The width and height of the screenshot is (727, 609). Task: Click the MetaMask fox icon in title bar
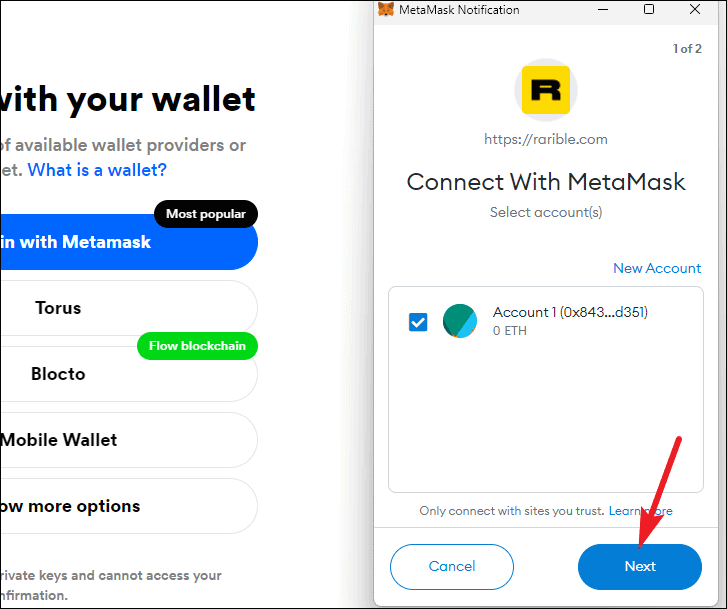[x=386, y=9]
